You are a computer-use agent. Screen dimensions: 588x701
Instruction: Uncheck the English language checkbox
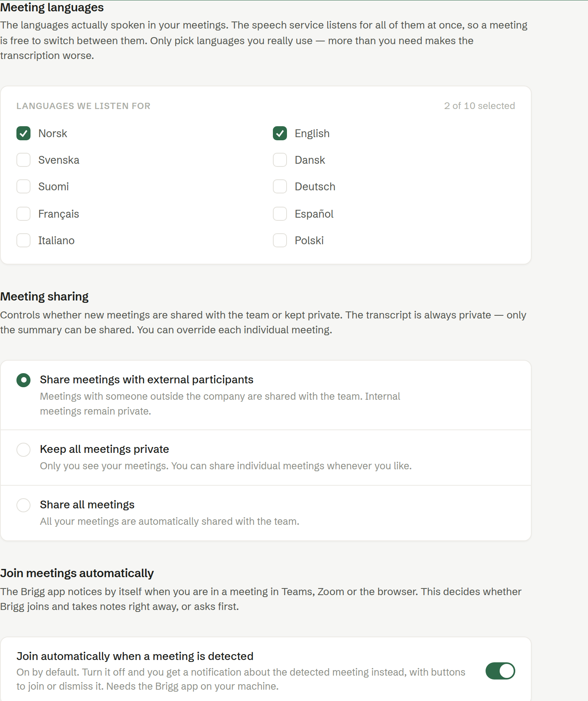point(280,133)
